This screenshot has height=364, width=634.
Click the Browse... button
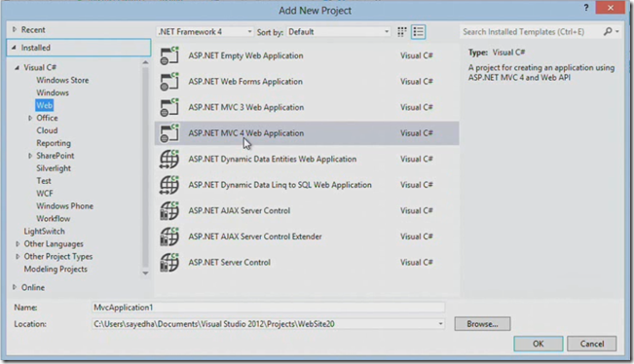point(482,324)
